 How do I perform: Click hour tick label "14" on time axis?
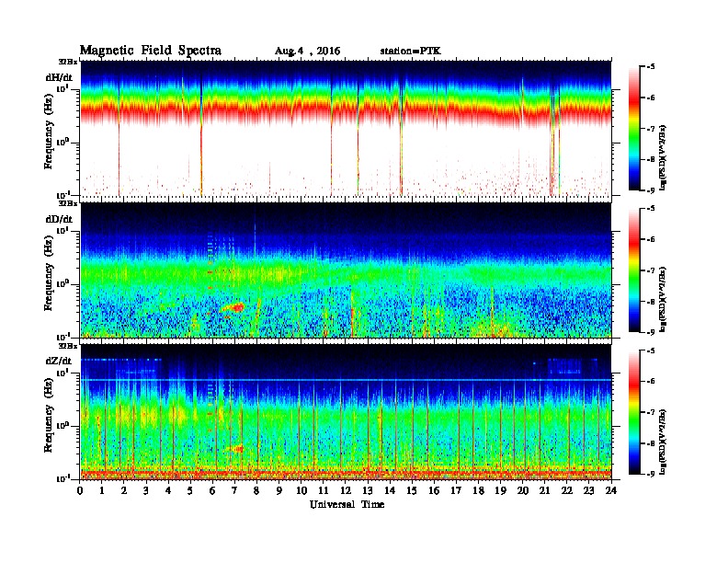(x=390, y=490)
